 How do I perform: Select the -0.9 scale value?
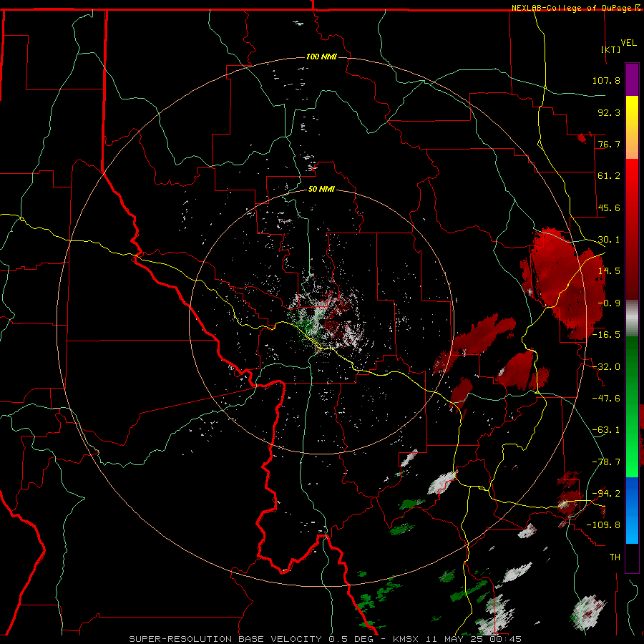pyautogui.click(x=609, y=303)
